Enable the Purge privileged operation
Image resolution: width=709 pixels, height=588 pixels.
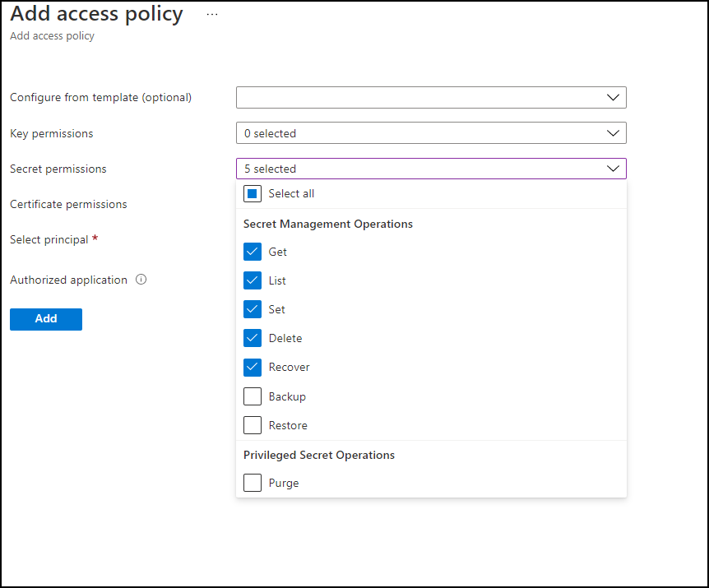pyautogui.click(x=253, y=483)
